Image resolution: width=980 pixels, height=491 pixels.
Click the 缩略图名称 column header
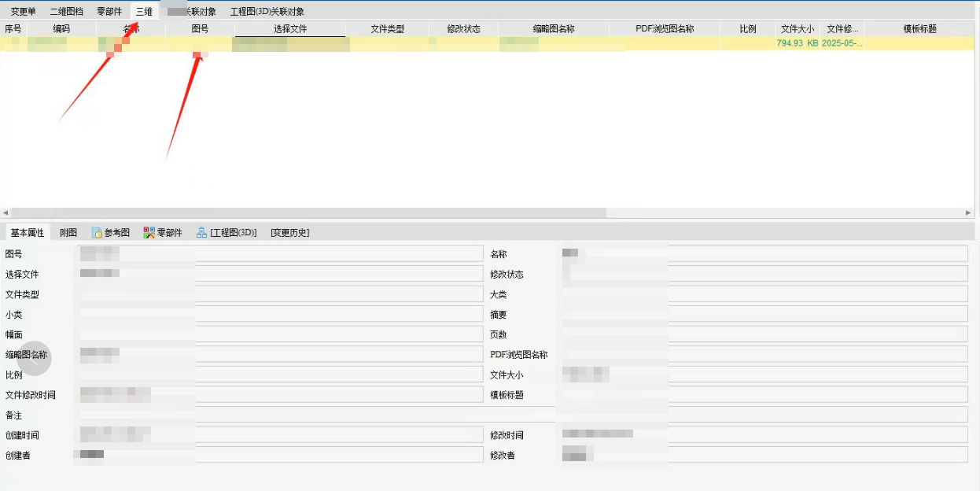pyautogui.click(x=554, y=29)
